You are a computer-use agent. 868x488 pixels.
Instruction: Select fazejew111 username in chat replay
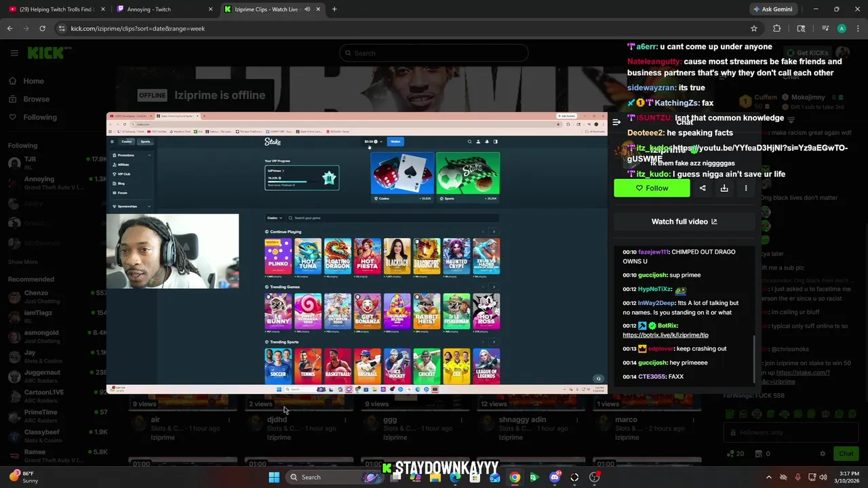coord(653,252)
